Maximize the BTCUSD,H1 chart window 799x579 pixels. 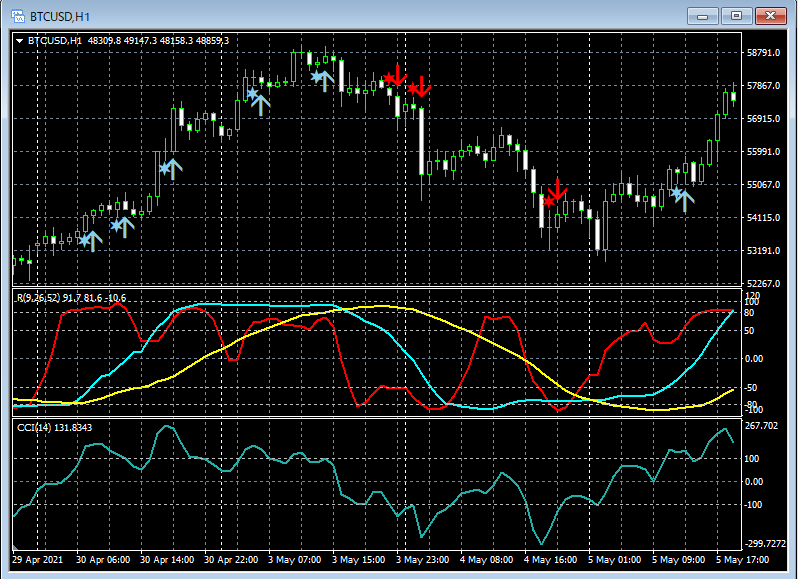(736, 16)
